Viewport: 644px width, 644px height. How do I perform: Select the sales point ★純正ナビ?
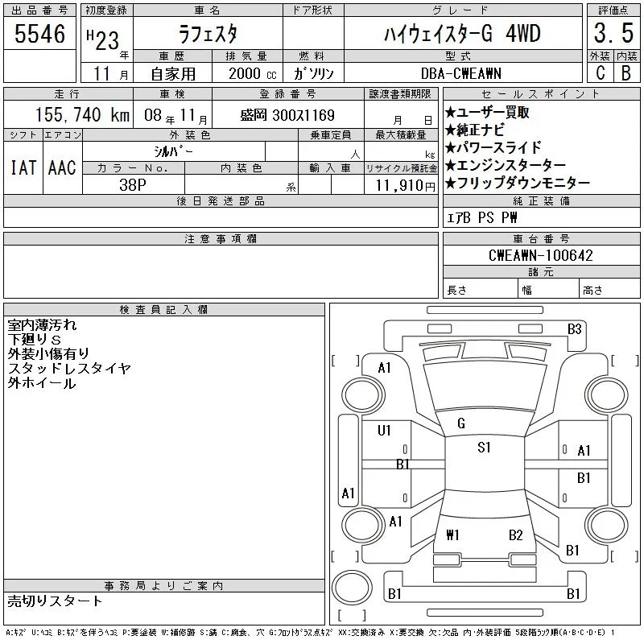pos(474,130)
